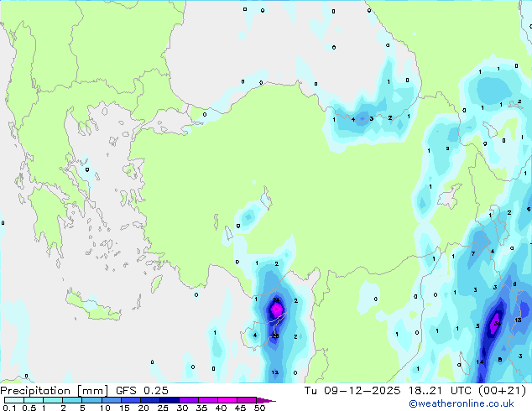Click the 45–50 mm legend color swatch
Image resolution: width=532 pixels, height=411 pixels.
[x=247, y=400]
